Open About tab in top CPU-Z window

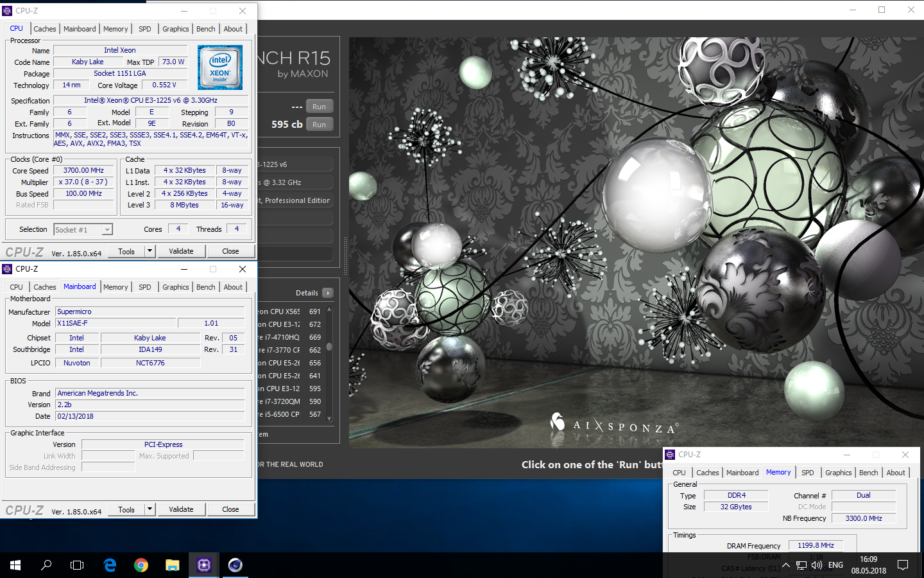pos(234,29)
